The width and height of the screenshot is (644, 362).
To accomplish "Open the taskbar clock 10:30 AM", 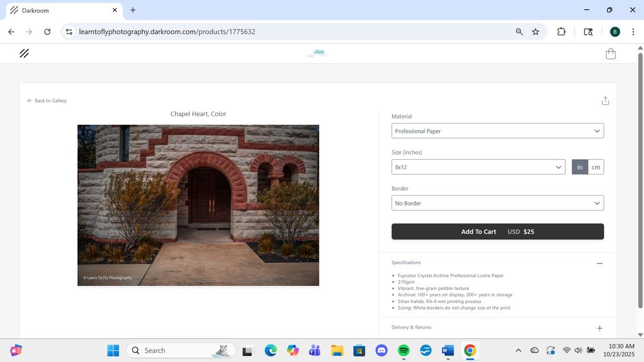I will [x=619, y=350].
